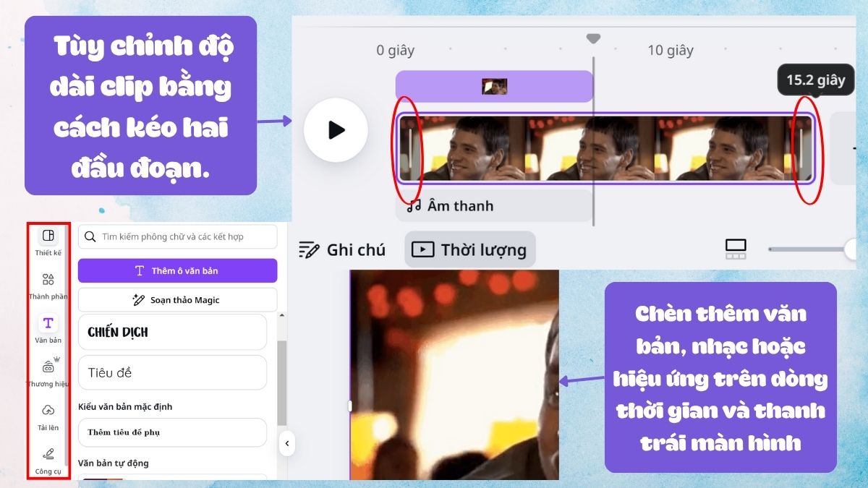The height and width of the screenshot is (488, 868).
Task: Click the music note audio icon
Action: pyautogui.click(x=414, y=206)
